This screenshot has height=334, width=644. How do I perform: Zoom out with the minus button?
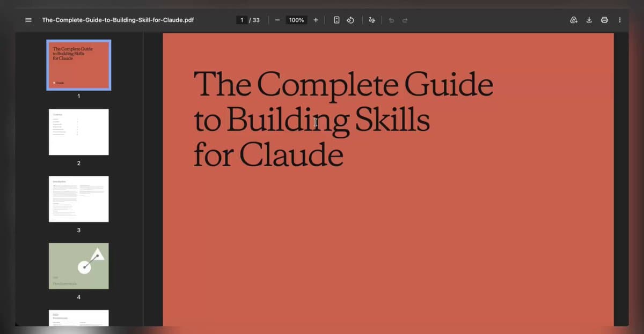click(277, 20)
